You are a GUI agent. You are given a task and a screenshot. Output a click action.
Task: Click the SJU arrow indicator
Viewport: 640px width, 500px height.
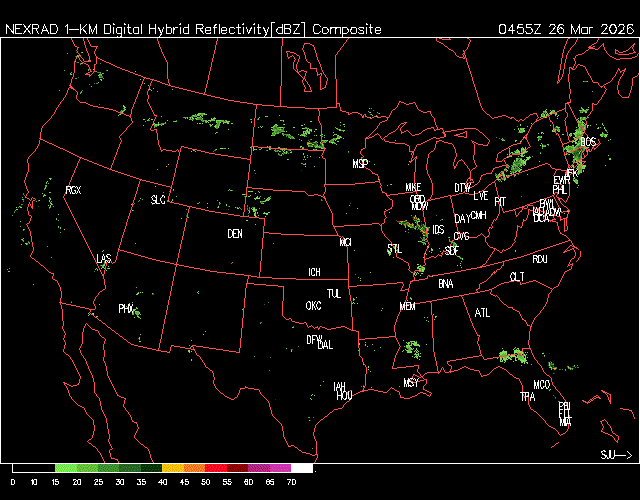pyautogui.click(x=616, y=455)
